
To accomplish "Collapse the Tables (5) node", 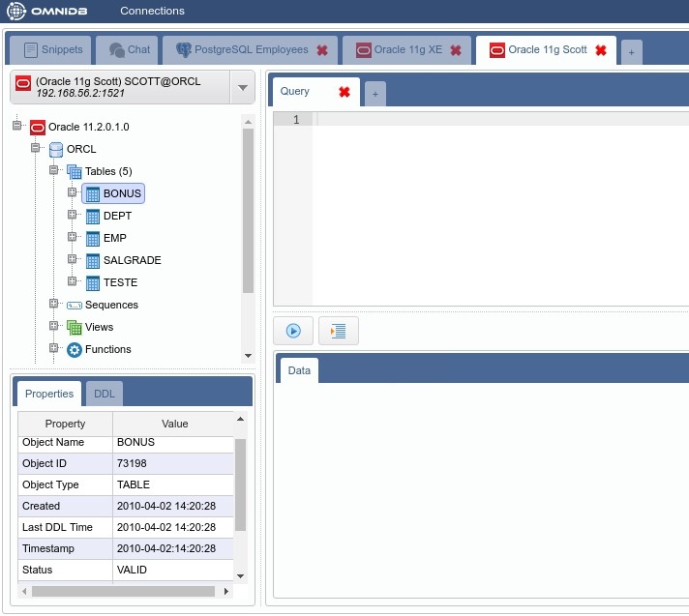I will tap(54, 170).
